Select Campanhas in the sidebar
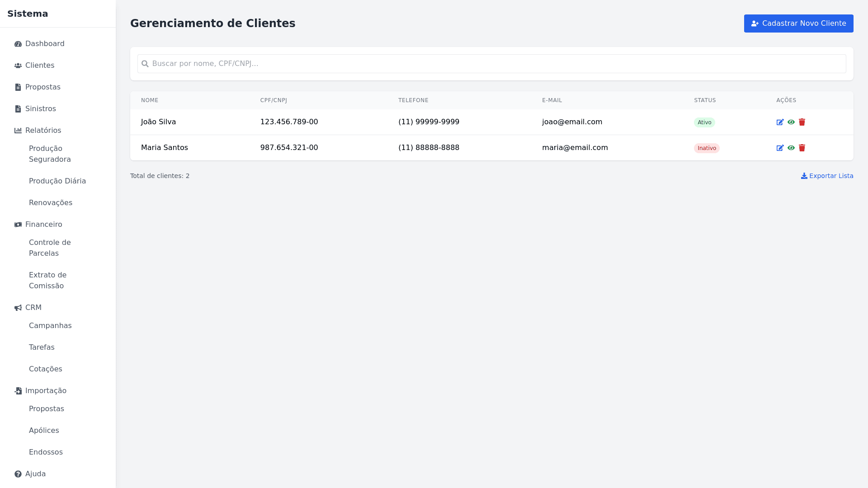This screenshot has width=868, height=488. click(50, 325)
